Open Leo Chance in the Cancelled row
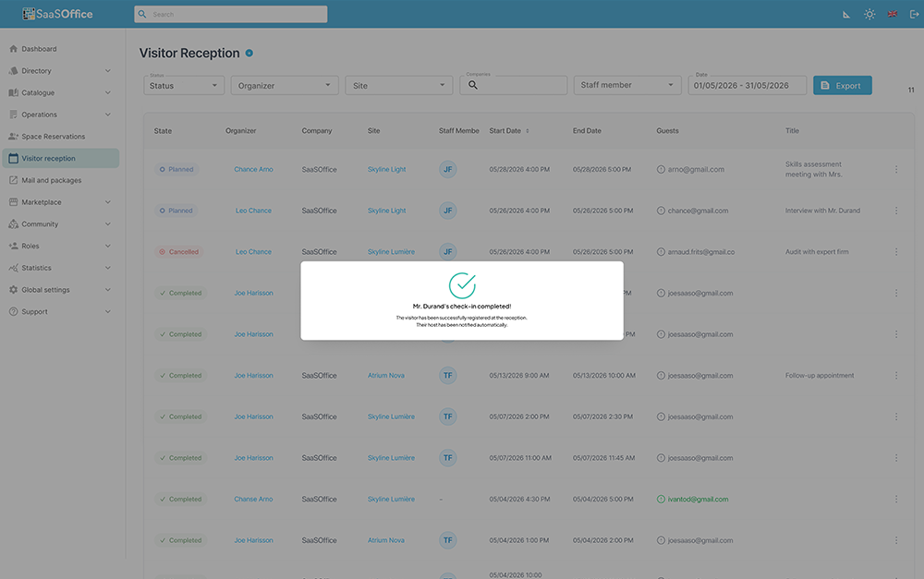The image size is (924, 579). click(x=253, y=251)
